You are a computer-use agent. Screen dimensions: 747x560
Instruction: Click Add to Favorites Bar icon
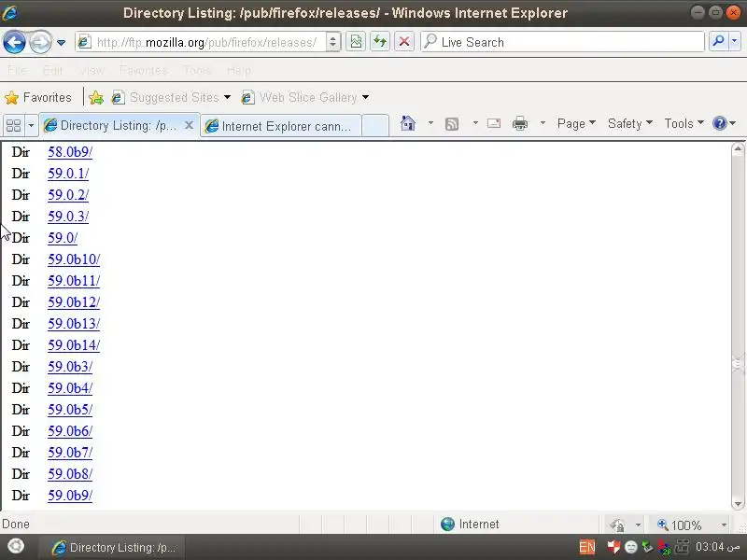[x=96, y=98]
